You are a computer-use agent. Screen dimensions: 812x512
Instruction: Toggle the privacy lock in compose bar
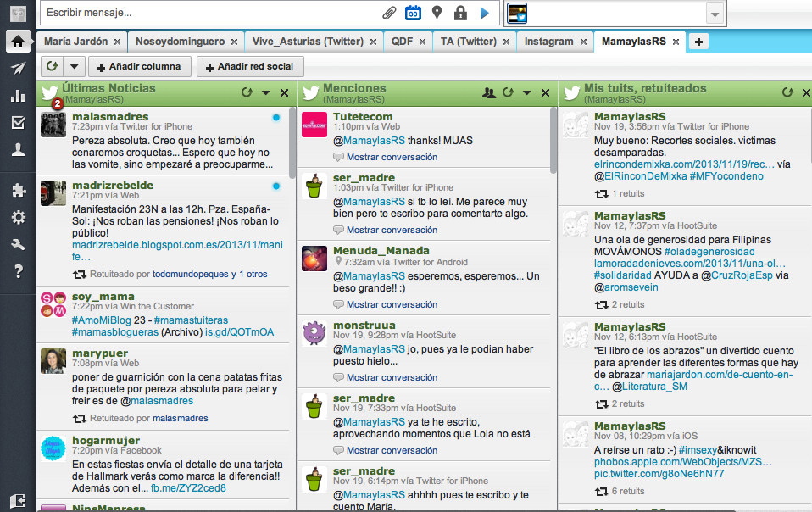tap(460, 13)
